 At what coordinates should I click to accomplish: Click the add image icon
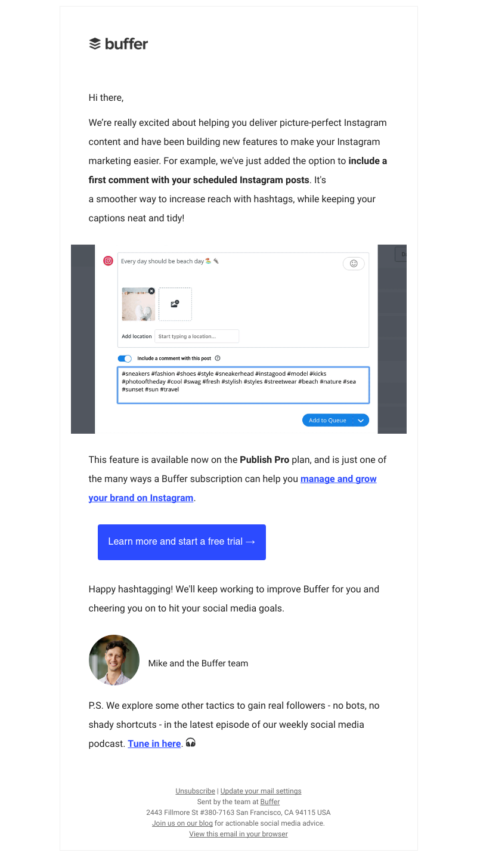coord(175,304)
